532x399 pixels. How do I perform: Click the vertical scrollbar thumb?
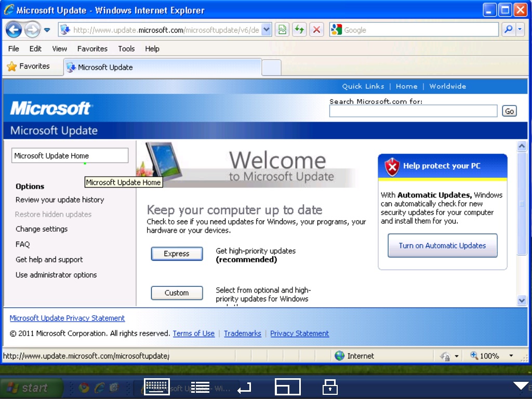pos(522,203)
